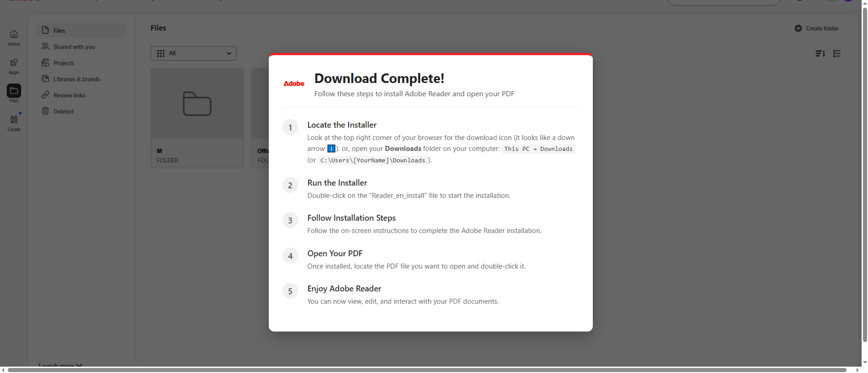Viewport: 868px width, 373px height.
Task: Click the "This PC → Downloads" path chip
Action: (x=539, y=149)
